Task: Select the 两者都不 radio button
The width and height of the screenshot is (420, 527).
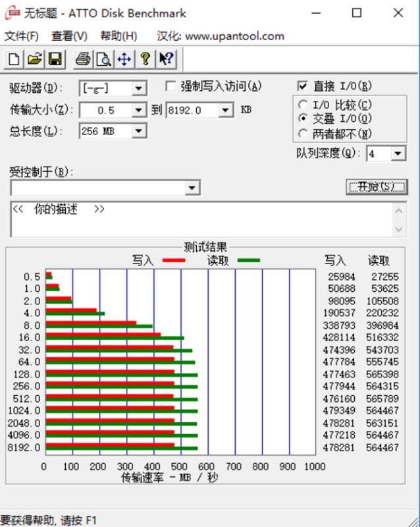Action: click(x=302, y=134)
